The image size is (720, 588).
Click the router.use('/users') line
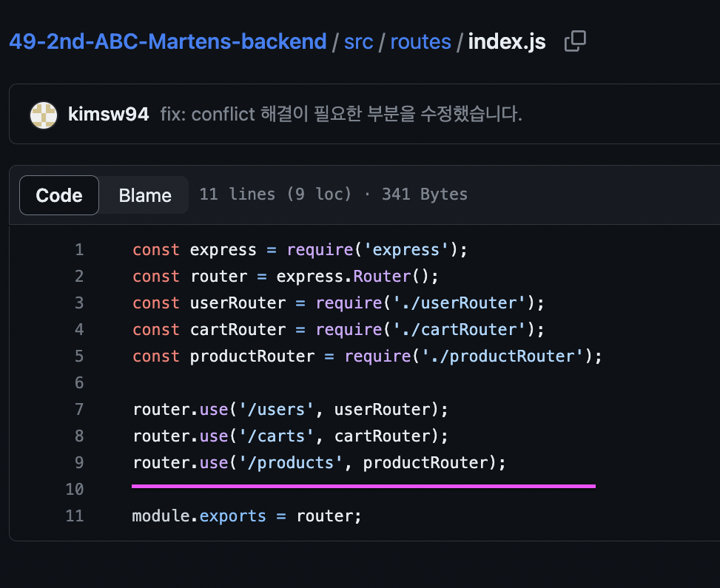[x=290, y=410]
